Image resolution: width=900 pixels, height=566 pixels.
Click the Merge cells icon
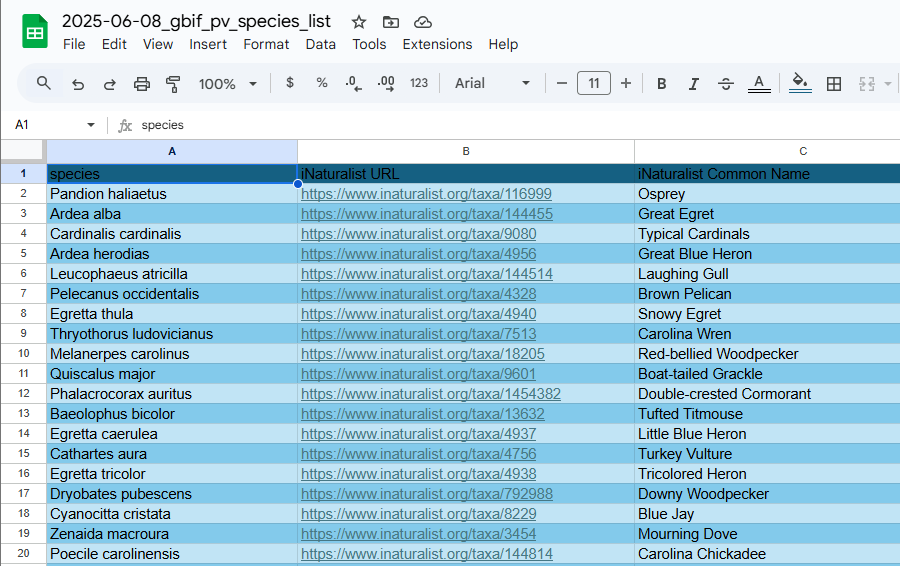pos(866,84)
